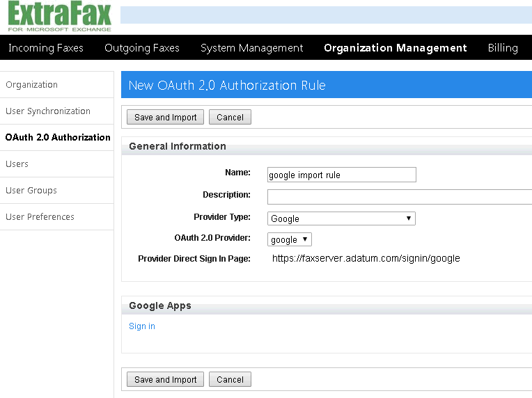The image size is (532, 398).
Task: Open the Incoming Faxes tab
Action: [46, 48]
